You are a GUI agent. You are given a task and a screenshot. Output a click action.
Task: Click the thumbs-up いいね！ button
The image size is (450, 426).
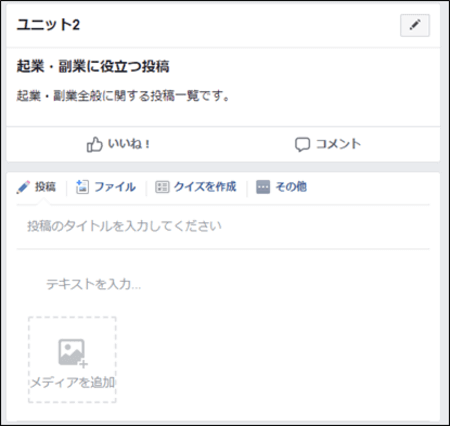(x=118, y=144)
